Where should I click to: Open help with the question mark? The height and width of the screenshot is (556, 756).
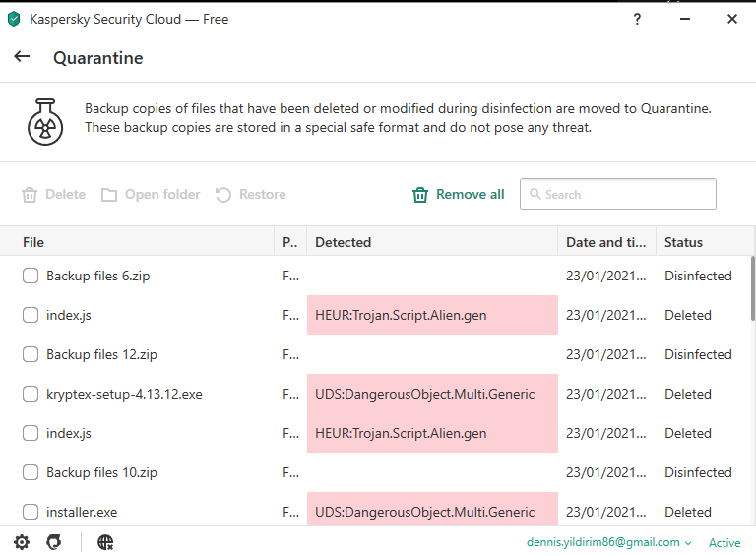click(637, 19)
